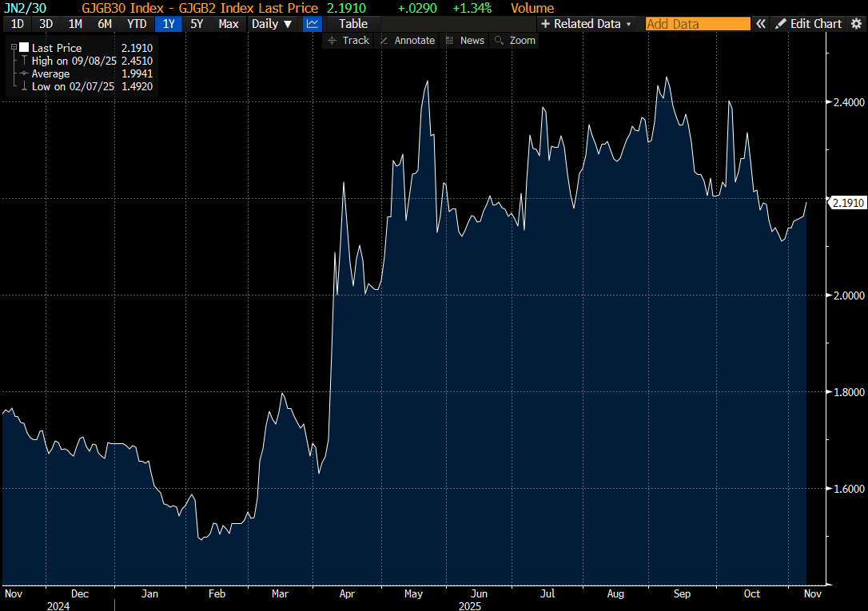
Task: Click the Add Data input field
Action: pos(698,24)
